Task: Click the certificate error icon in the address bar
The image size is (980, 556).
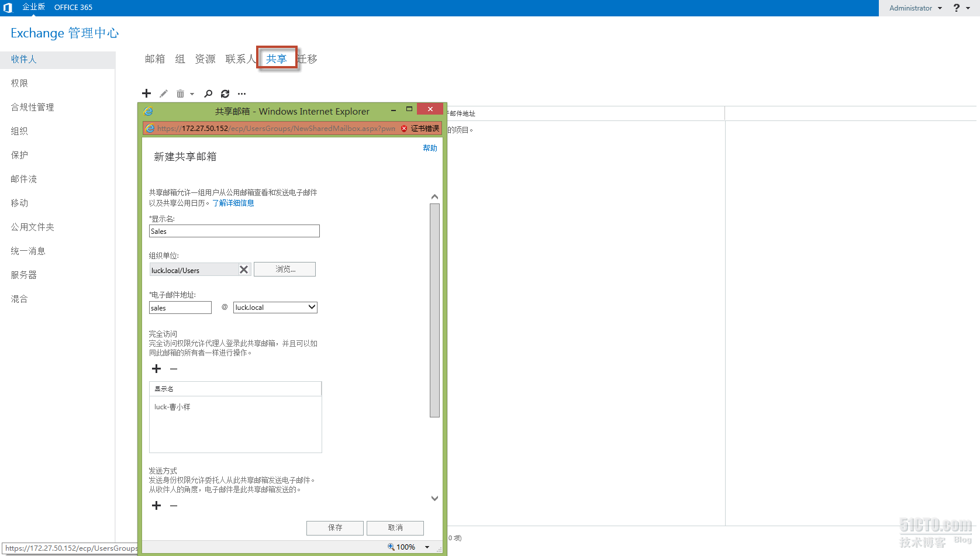Action: [404, 129]
